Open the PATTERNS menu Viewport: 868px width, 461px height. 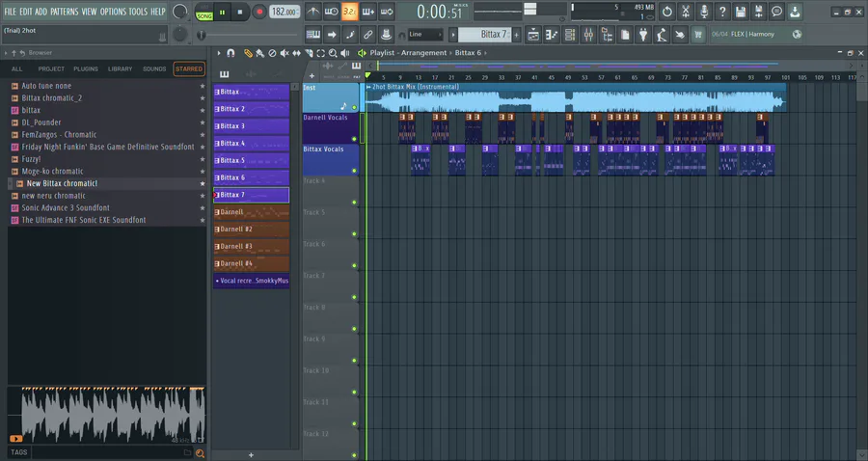click(x=65, y=12)
